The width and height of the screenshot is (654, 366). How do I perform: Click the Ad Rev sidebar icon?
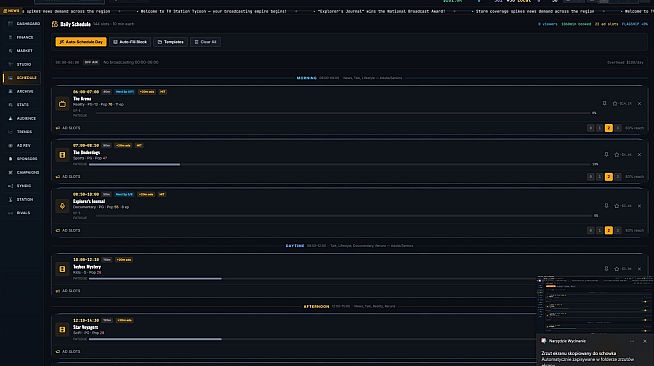coord(10,145)
